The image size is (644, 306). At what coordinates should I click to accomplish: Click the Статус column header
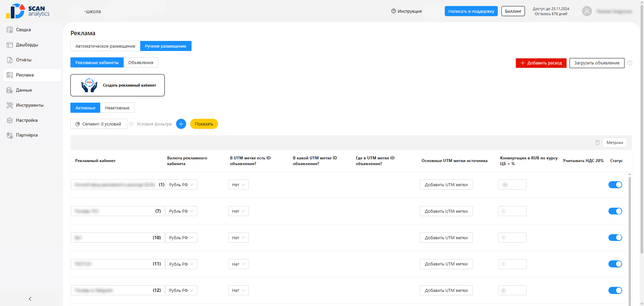tap(616, 161)
